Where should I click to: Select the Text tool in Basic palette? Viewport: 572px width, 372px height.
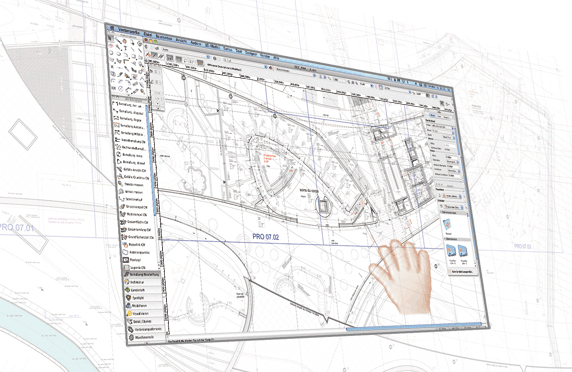point(125,48)
